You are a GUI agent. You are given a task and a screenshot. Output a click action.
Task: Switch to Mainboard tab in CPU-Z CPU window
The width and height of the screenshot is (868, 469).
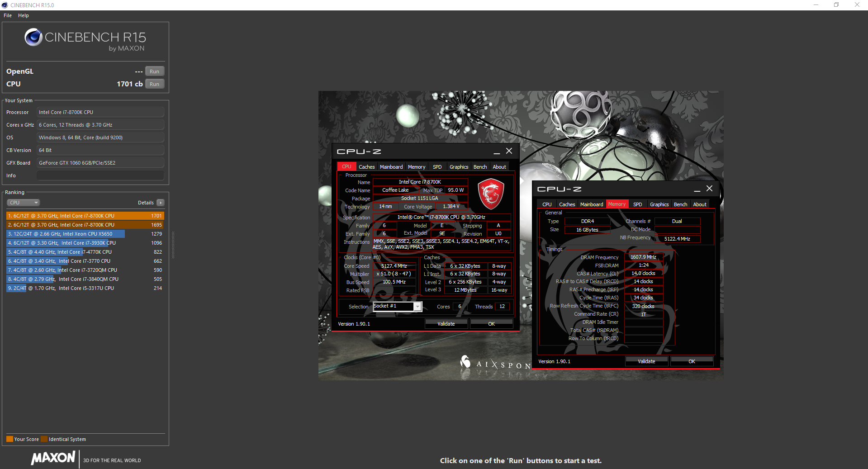tap(391, 167)
